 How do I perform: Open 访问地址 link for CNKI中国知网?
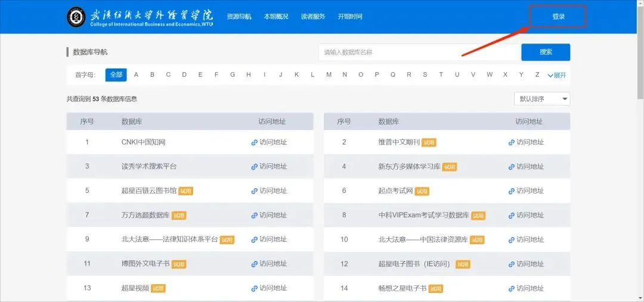click(x=269, y=142)
